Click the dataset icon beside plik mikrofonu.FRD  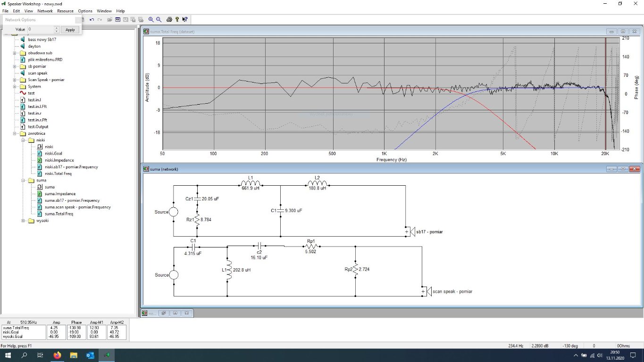[23, 60]
